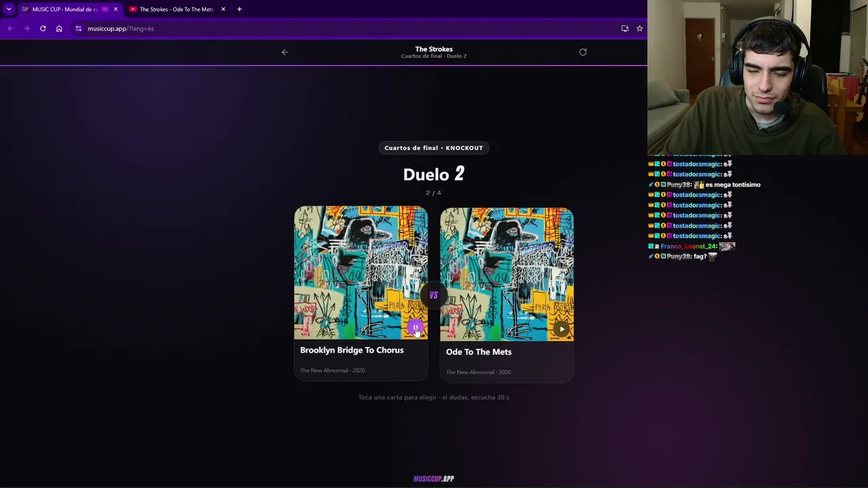Switch to The Strokes YouTube tab
Screen dimensions: 868x488
(176, 9)
